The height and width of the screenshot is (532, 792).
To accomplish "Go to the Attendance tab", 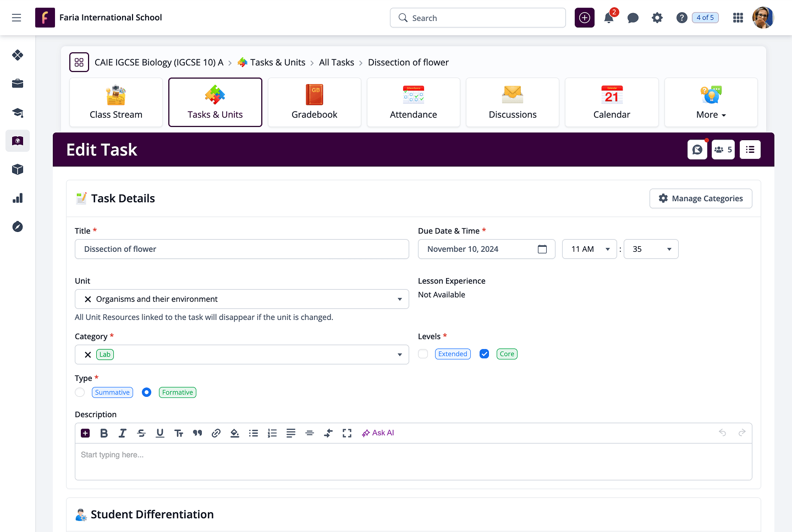I will (x=414, y=103).
